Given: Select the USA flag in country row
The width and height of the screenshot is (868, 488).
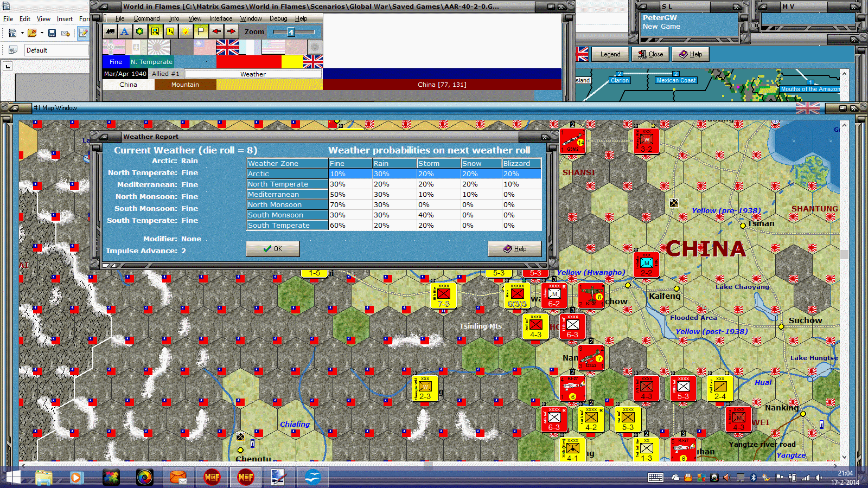Looking at the screenshot, I should coord(273,47).
